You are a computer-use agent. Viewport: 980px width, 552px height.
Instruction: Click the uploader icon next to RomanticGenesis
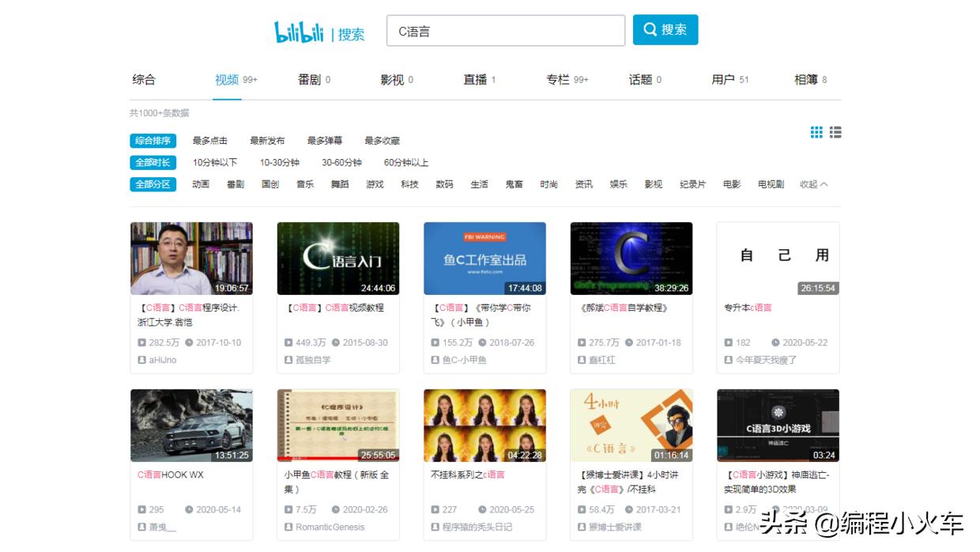click(x=288, y=527)
